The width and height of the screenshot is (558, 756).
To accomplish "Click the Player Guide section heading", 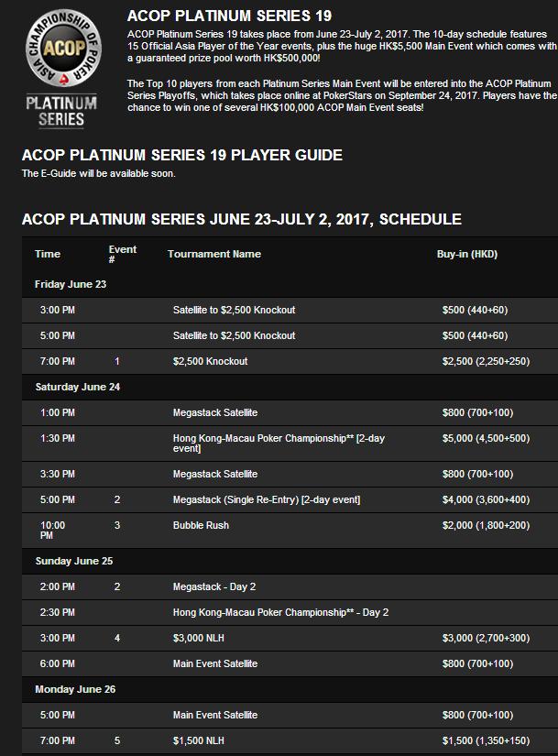I will (181, 155).
